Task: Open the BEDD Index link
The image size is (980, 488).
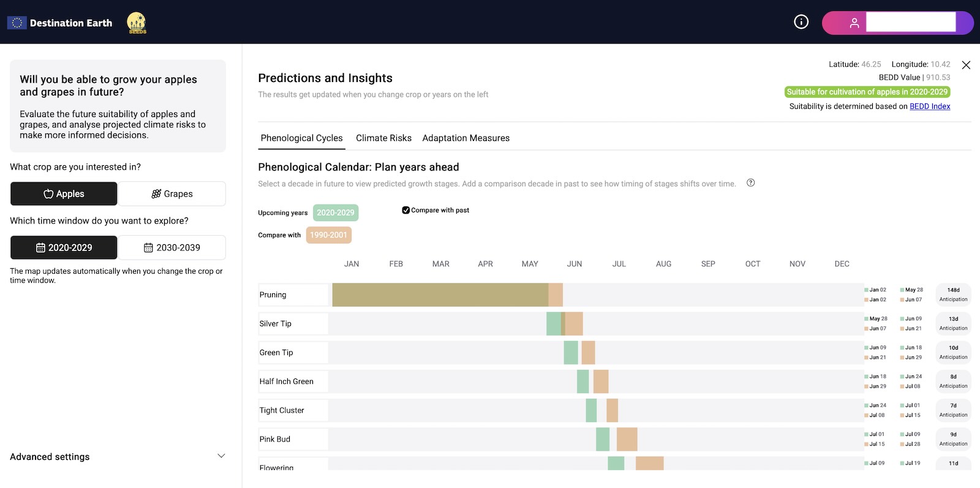Action: (x=930, y=106)
